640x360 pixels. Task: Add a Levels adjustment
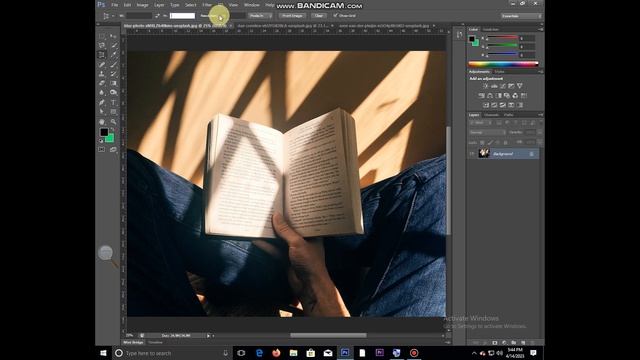tap(494, 86)
